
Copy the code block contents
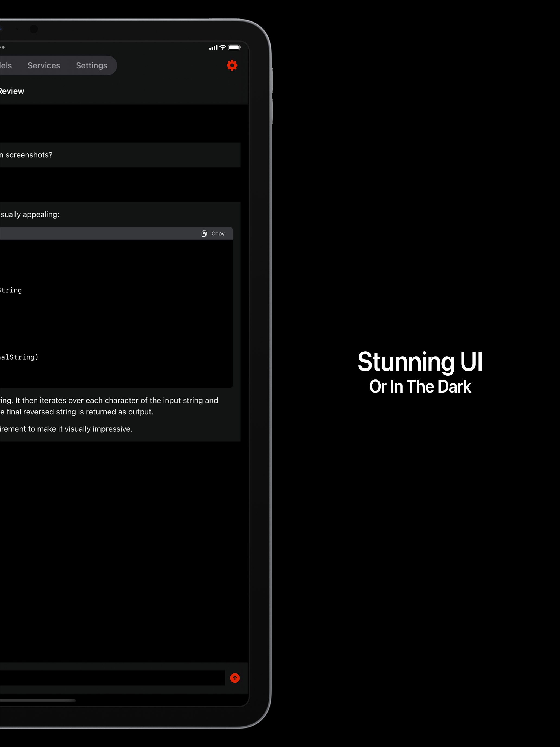point(213,233)
